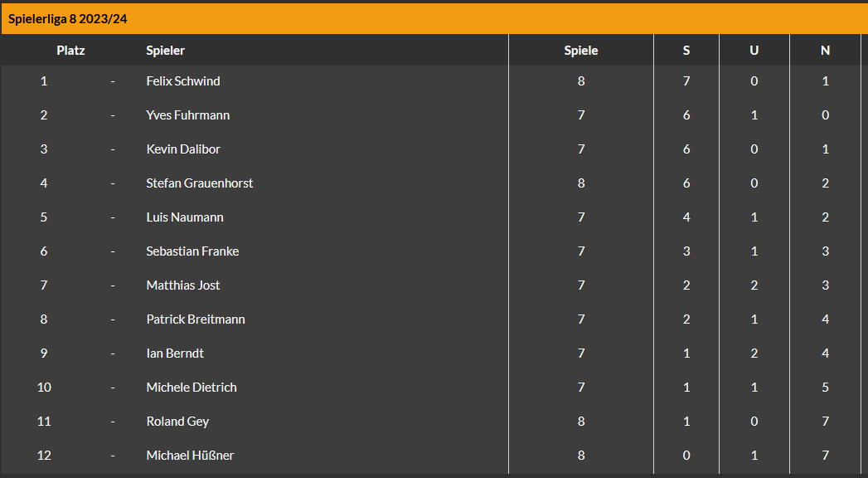Click the Spielerliga 8 2023/24 title bar
Screen dimensions: 868x478
point(434,19)
